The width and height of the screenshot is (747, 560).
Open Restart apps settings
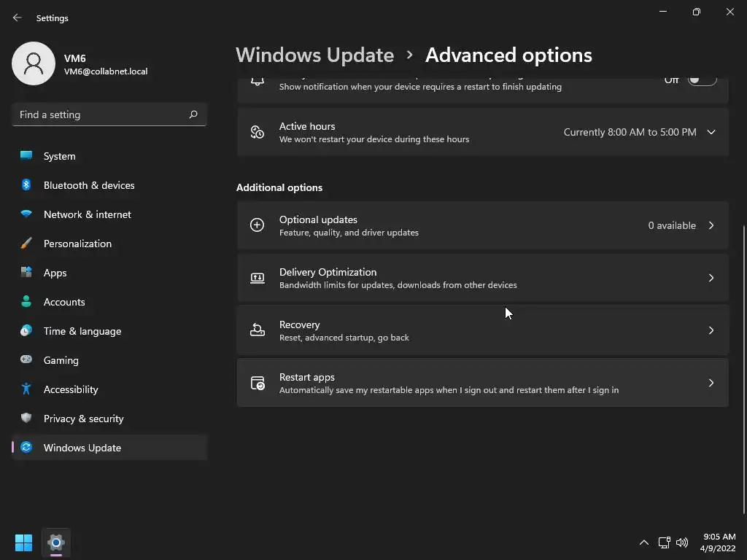click(x=481, y=383)
